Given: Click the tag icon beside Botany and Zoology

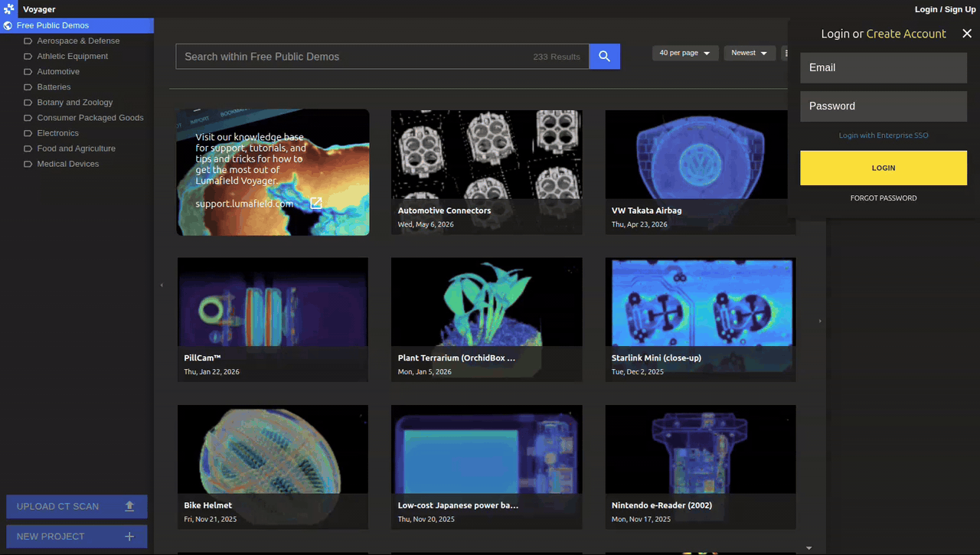Looking at the screenshot, I should point(28,102).
